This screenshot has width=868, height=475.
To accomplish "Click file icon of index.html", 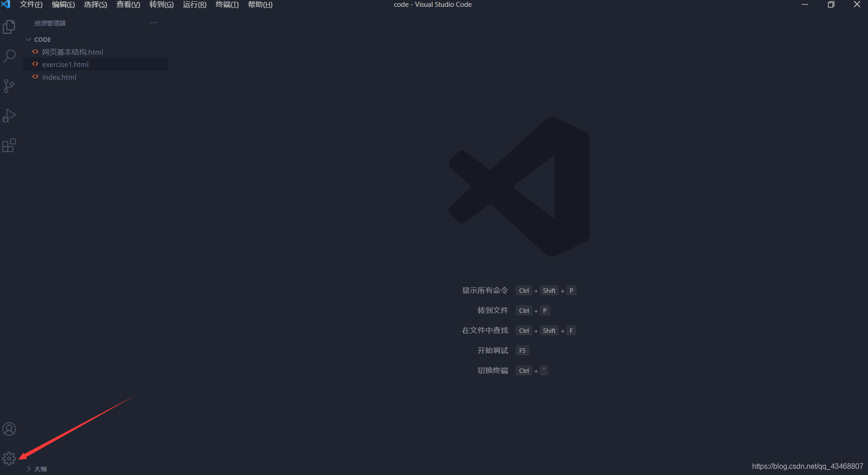I will click(x=35, y=77).
